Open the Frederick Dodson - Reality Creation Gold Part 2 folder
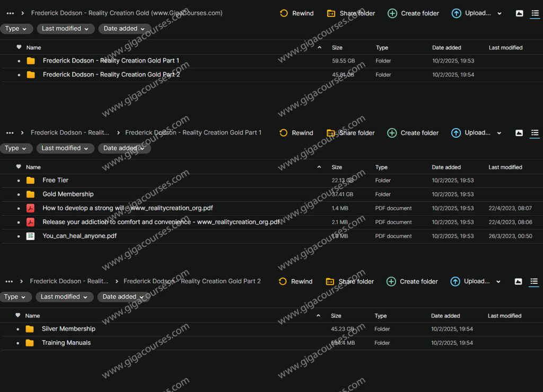The height and width of the screenshot is (392, 543). pyautogui.click(x=111, y=75)
